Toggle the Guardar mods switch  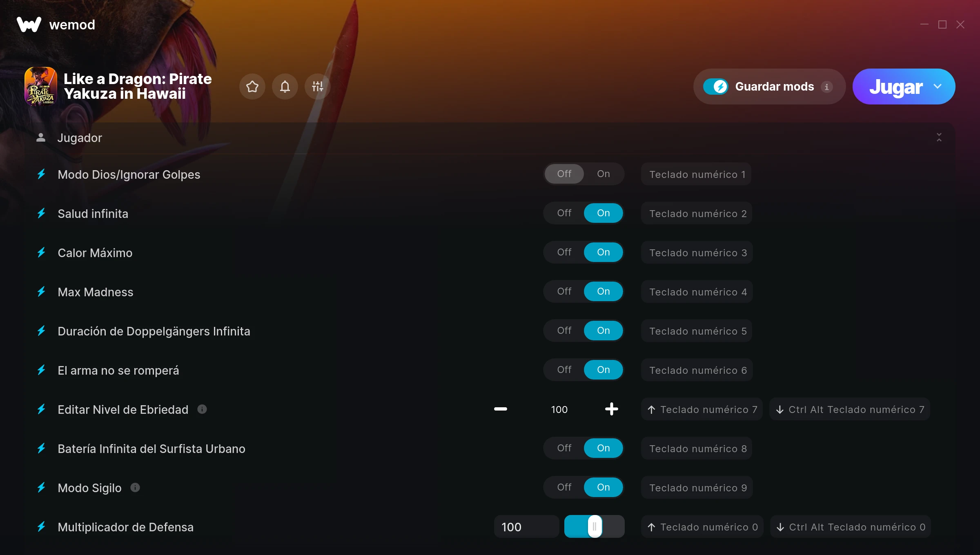[x=716, y=87]
